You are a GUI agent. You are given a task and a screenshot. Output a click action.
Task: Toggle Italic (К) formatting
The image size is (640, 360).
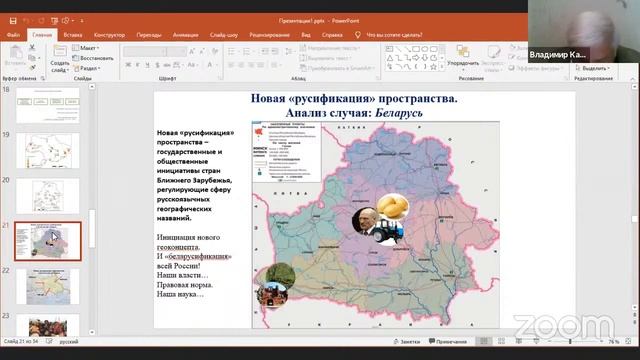click(138, 65)
